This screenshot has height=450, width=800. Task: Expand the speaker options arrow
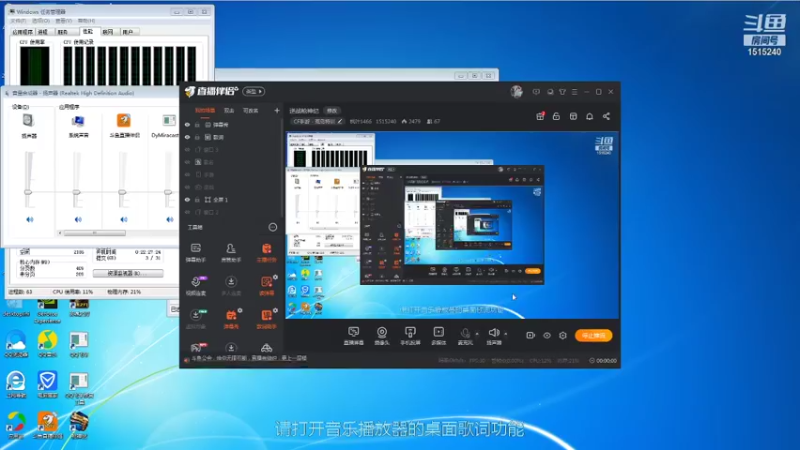click(506, 334)
